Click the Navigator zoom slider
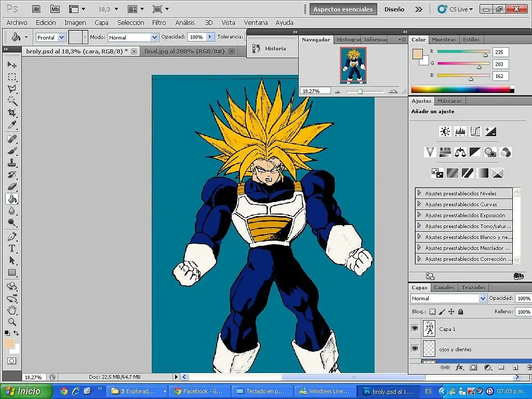 pyautogui.click(x=361, y=91)
